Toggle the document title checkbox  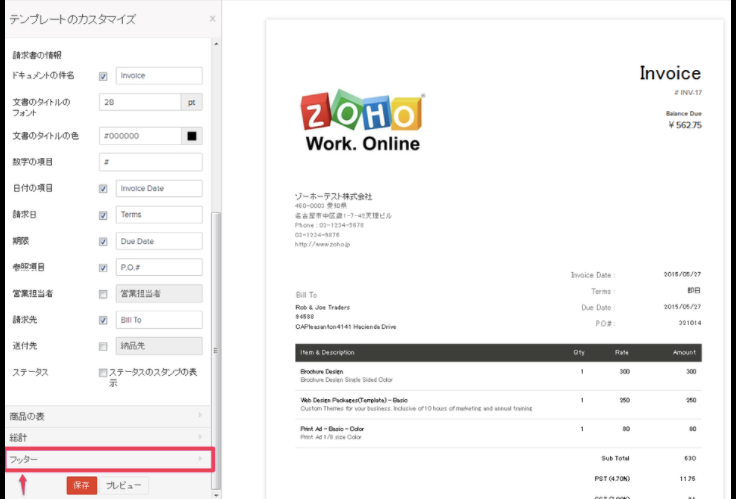pyautogui.click(x=103, y=76)
